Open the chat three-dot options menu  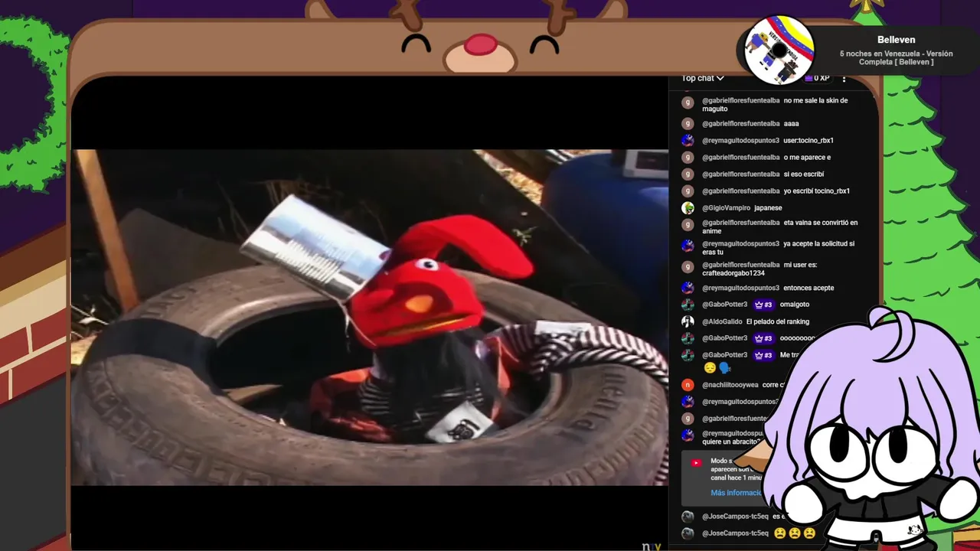844,78
